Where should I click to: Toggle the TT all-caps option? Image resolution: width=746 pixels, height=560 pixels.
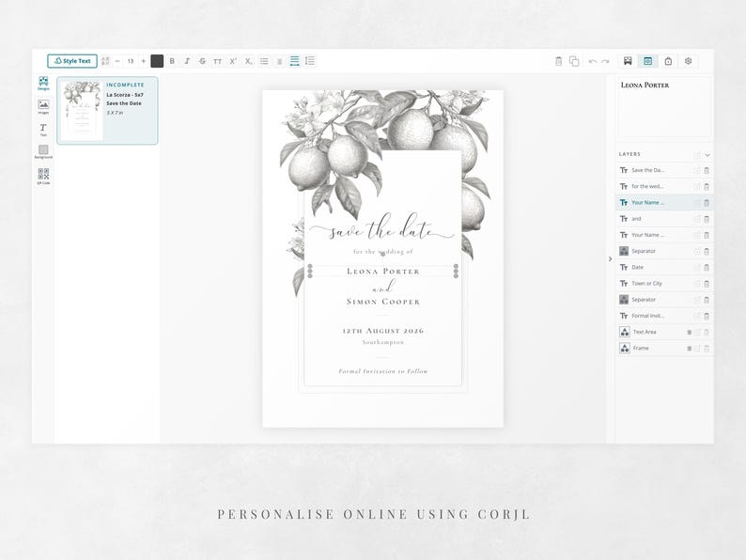217,61
